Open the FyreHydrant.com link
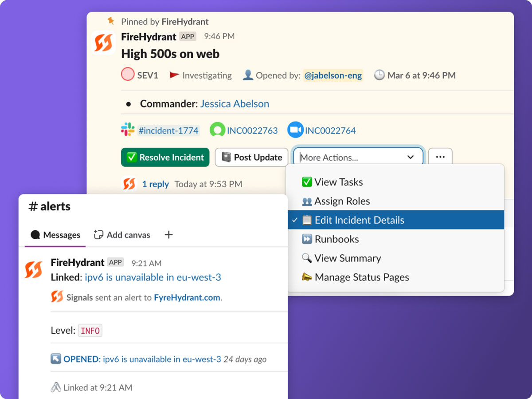 click(187, 298)
